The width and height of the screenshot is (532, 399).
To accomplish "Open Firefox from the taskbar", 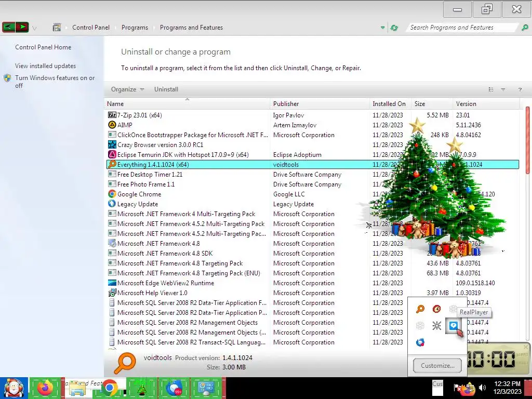I will click(46, 388).
